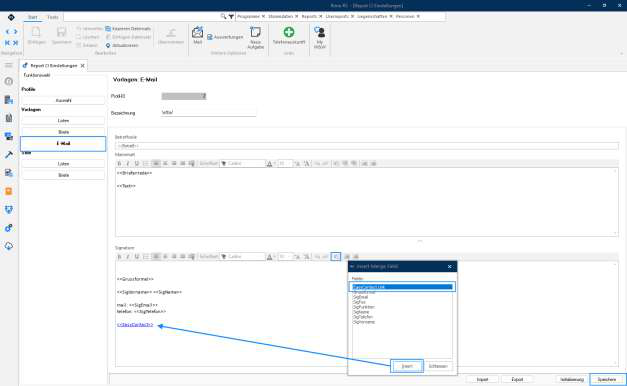Click the Speichern button at the bottom
The height and width of the screenshot is (386, 627).
pyautogui.click(x=607, y=379)
